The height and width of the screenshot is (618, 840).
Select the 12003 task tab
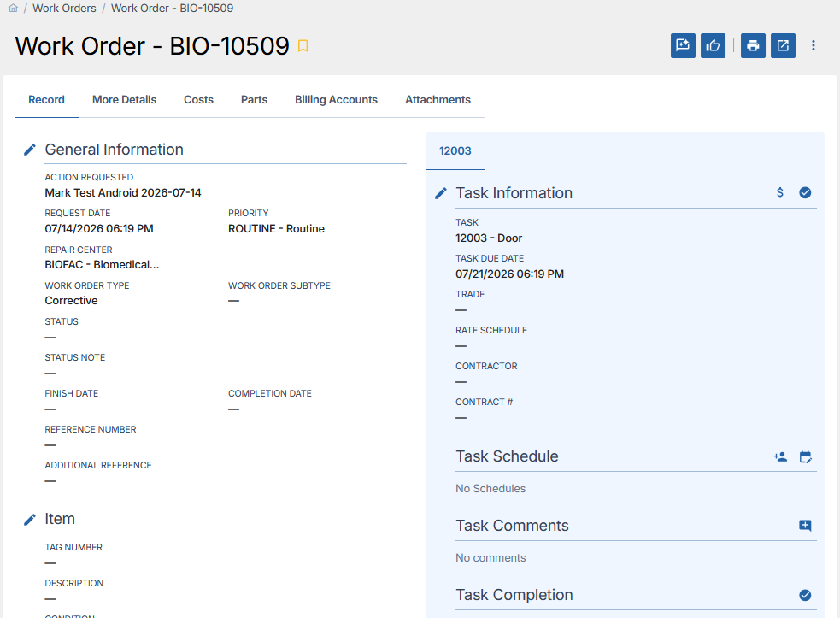click(x=455, y=151)
